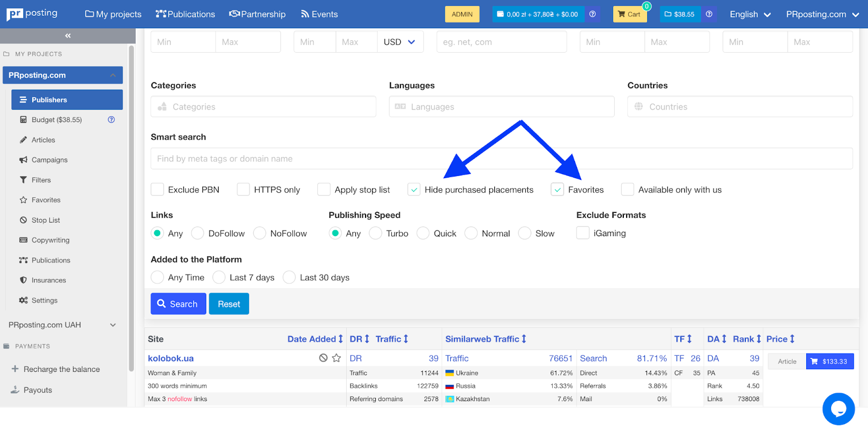Click the Article button for kolobok.ua
This screenshot has width=868, height=436.
pyautogui.click(x=787, y=362)
